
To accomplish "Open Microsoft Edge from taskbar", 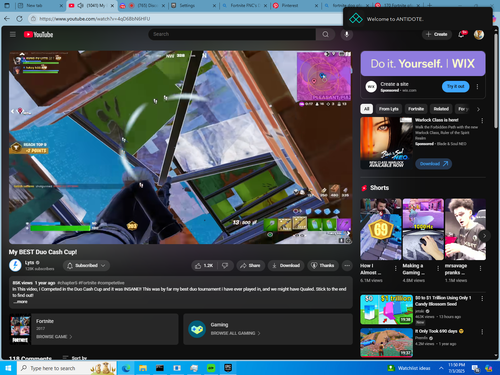I will [126, 368].
